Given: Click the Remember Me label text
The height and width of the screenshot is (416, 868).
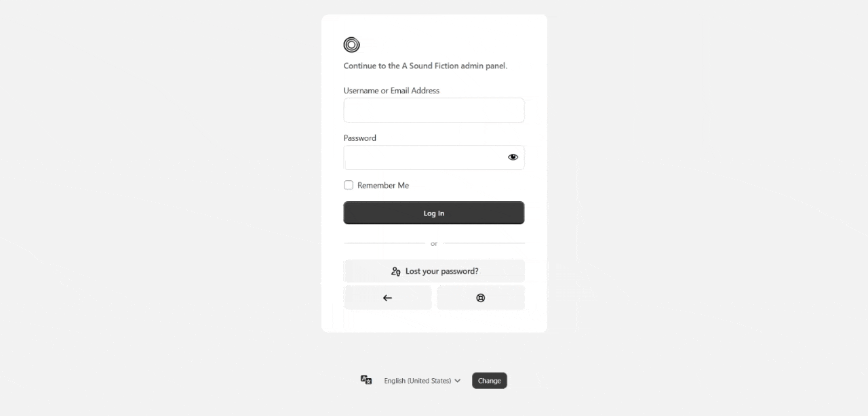Looking at the screenshot, I should 383,186.
